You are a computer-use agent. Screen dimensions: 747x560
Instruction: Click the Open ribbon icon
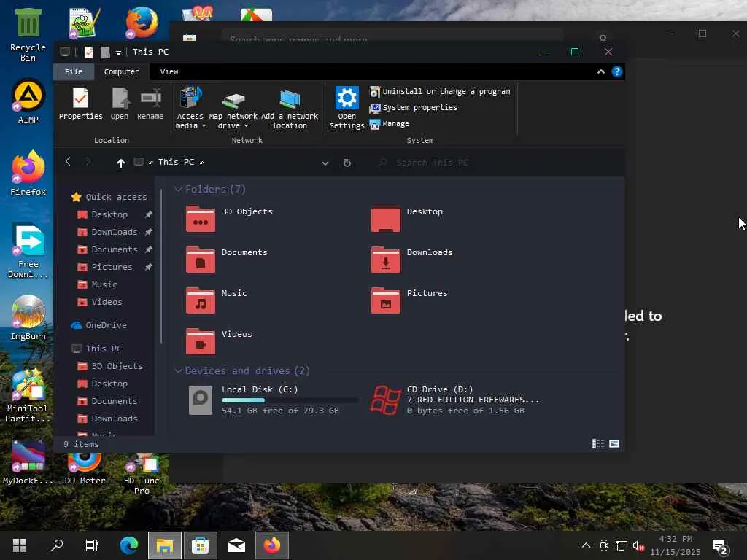click(119, 104)
